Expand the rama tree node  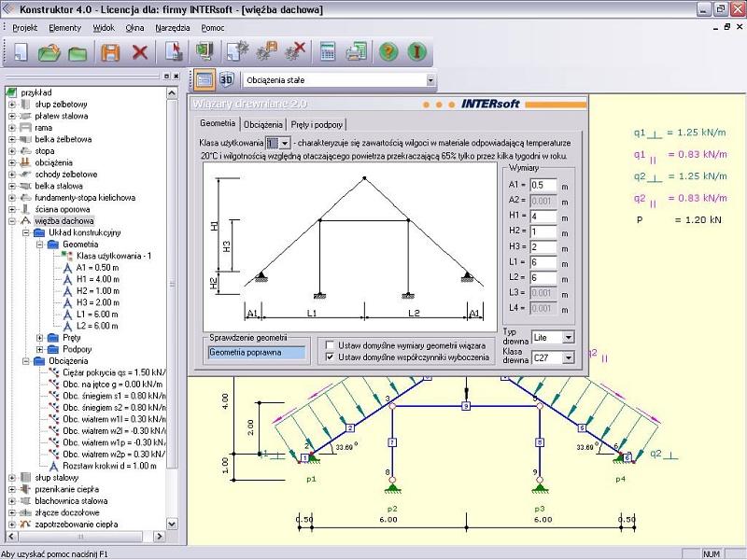click(12, 128)
